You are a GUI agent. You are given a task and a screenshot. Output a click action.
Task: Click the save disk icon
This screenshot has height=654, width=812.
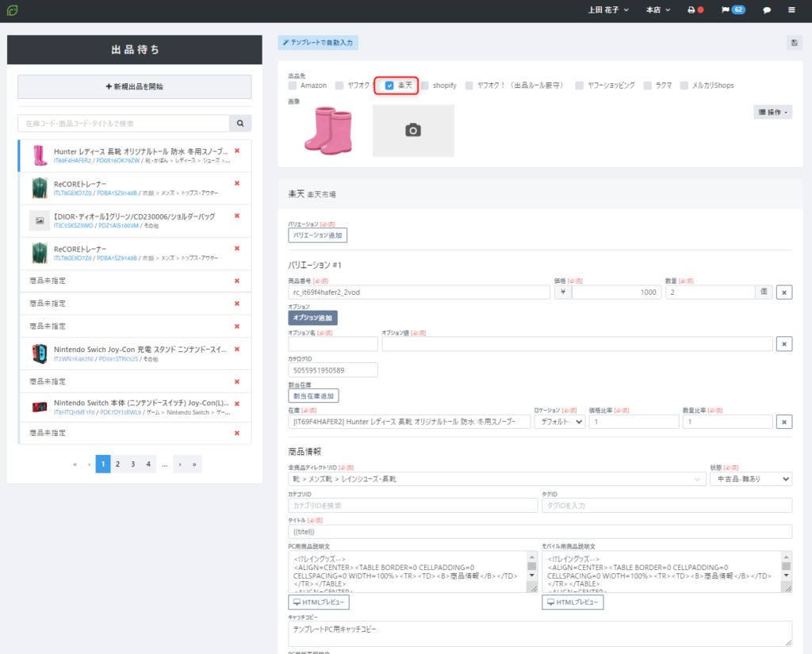click(795, 43)
